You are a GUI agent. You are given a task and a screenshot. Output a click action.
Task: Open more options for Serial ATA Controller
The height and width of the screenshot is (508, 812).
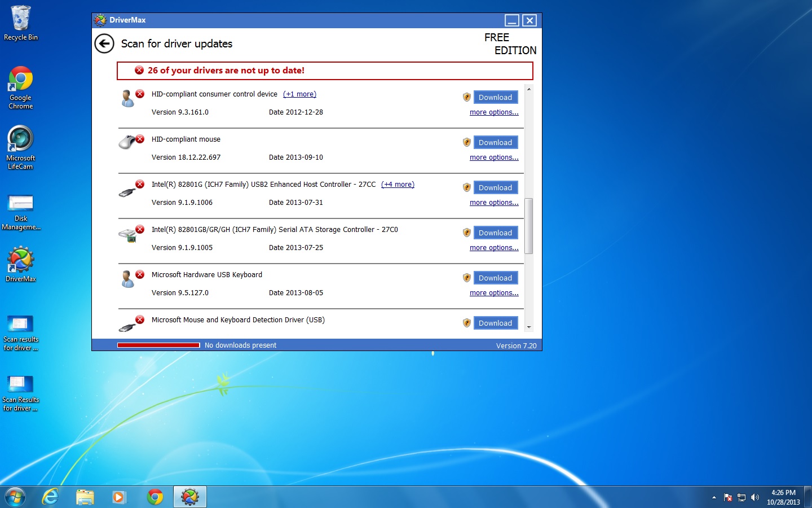coord(494,248)
